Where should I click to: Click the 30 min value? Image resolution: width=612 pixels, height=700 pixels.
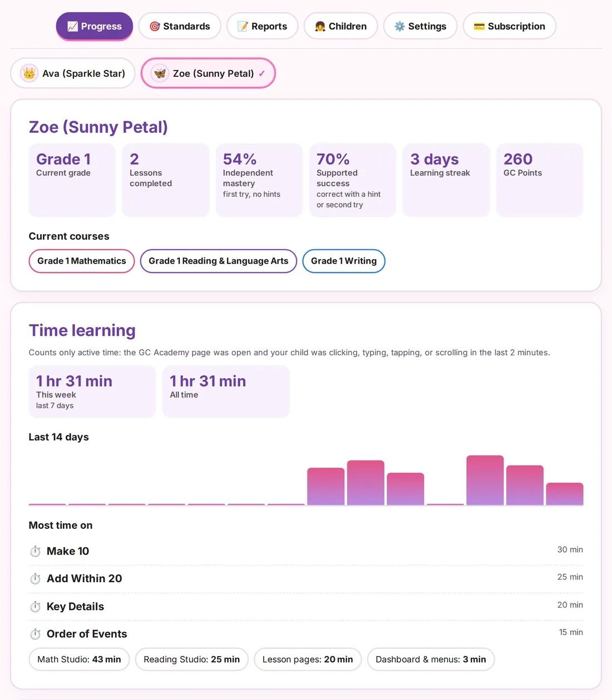click(570, 549)
